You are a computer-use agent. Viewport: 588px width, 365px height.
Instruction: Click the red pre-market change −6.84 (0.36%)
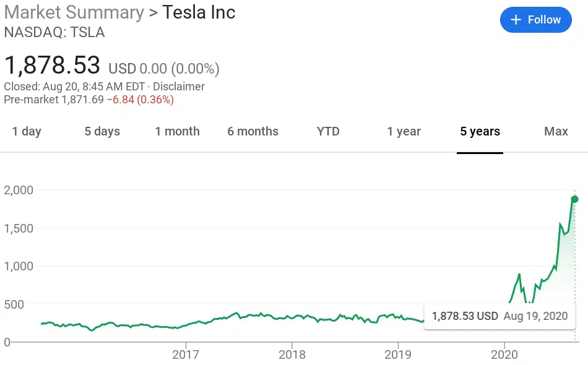[140, 100]
